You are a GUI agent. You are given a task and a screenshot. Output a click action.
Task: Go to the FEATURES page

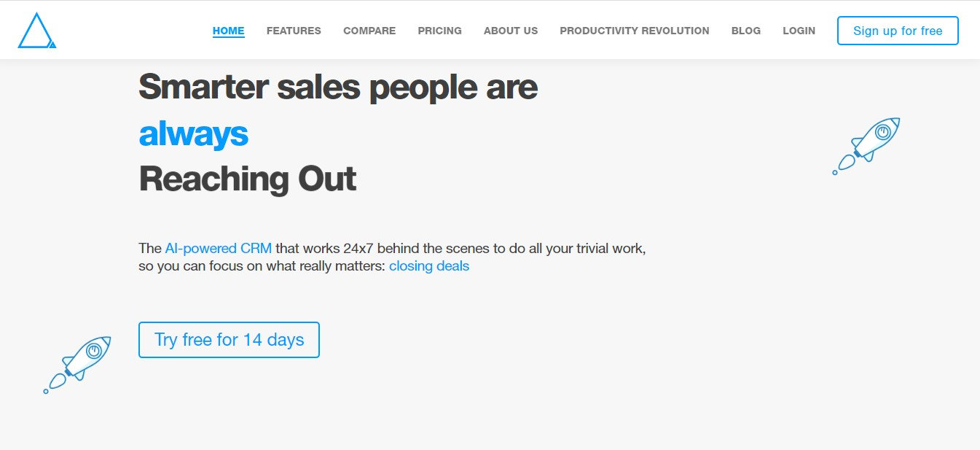pyautogui.click(x=294, y=31)
